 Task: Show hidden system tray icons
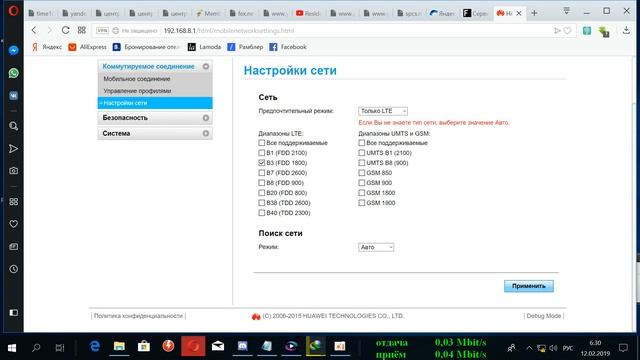(x=529, y=348)
